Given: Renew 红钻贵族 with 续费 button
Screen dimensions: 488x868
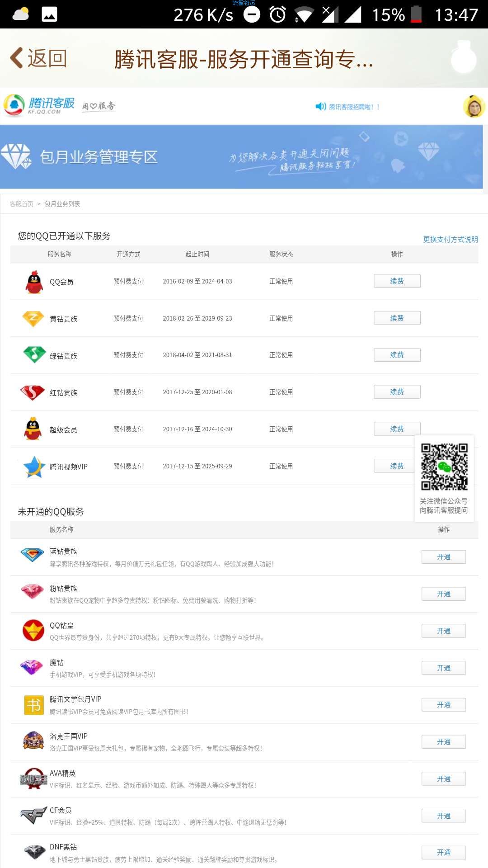Looking at the screenshot, I should click(397, 392).
